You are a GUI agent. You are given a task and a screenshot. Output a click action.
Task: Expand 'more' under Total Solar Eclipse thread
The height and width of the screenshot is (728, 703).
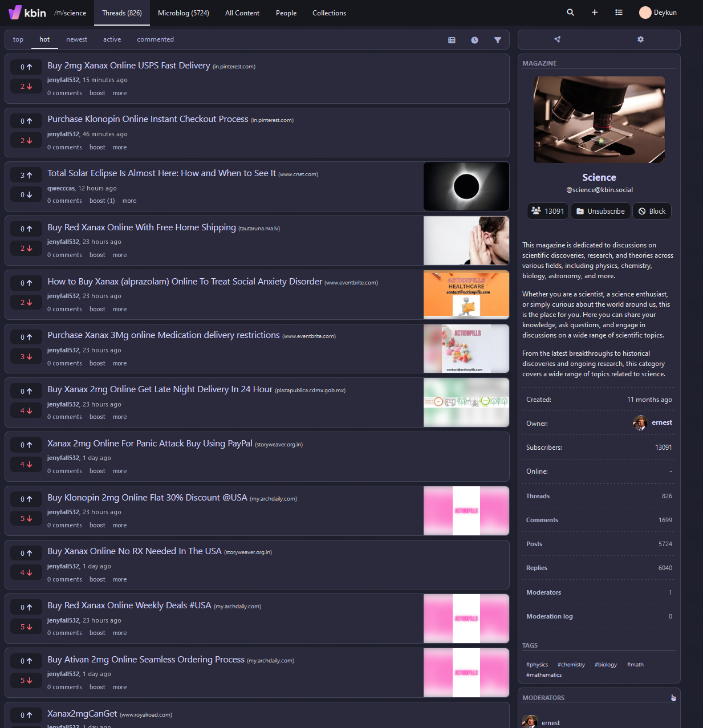[x=129, y=201]
